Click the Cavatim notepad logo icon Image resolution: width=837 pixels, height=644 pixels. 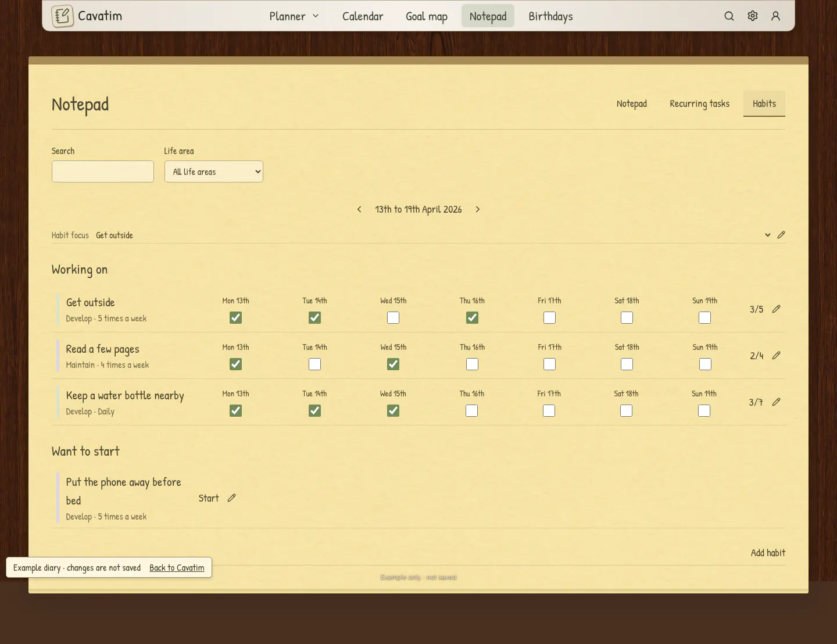pos(62,16)
